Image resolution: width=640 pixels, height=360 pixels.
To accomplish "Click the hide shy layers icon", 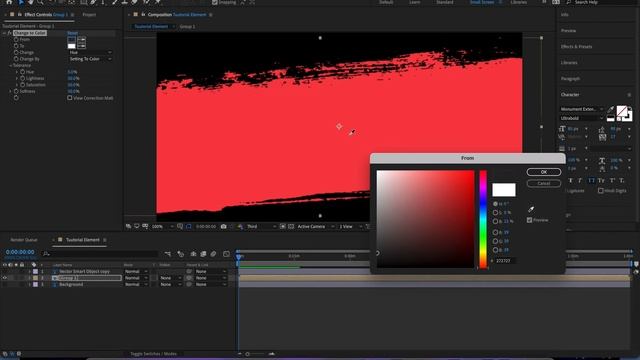I will (x=193, y=254).
